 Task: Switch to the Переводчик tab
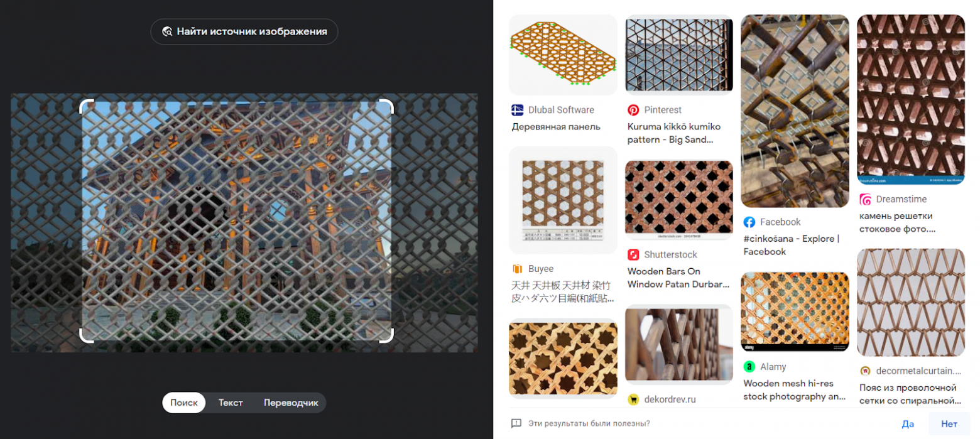click(x=291, y=403)
